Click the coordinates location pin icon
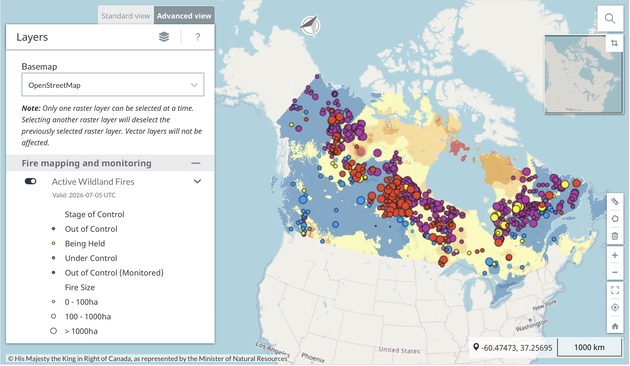630x366 pixels. [476, 347]
